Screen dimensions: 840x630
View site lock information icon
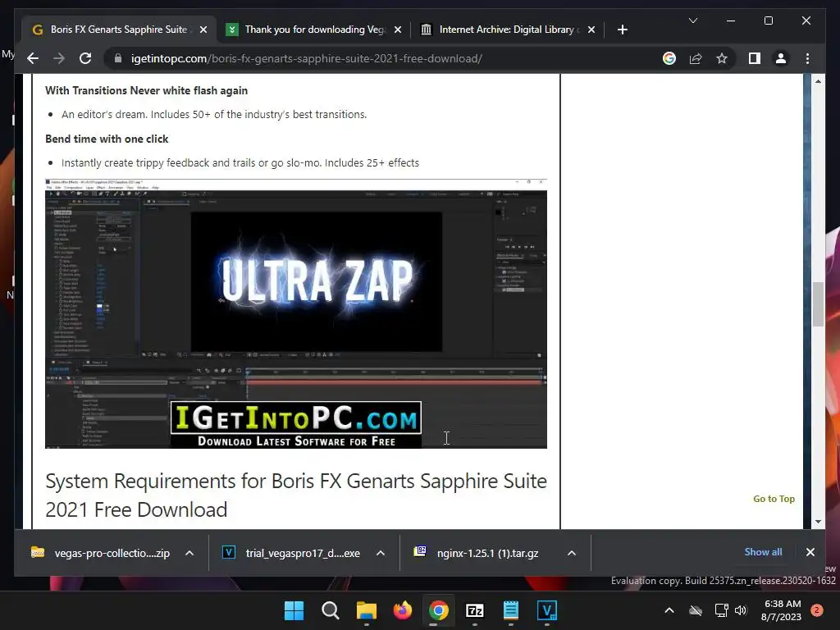[118, 58]
